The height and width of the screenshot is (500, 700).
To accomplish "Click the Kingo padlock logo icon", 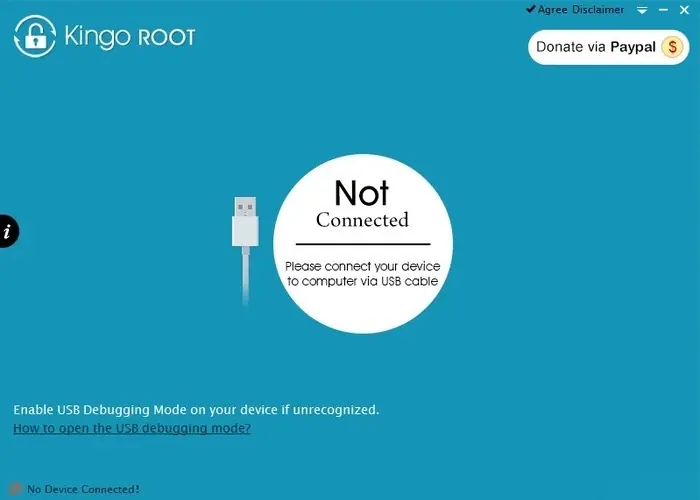I will 35,37.
